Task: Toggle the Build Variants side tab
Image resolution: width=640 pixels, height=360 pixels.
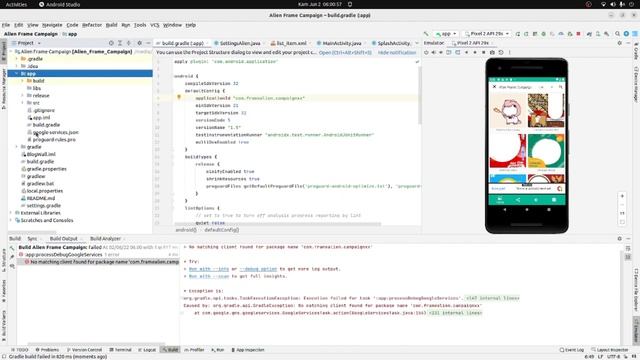Action: coord(4,325)
